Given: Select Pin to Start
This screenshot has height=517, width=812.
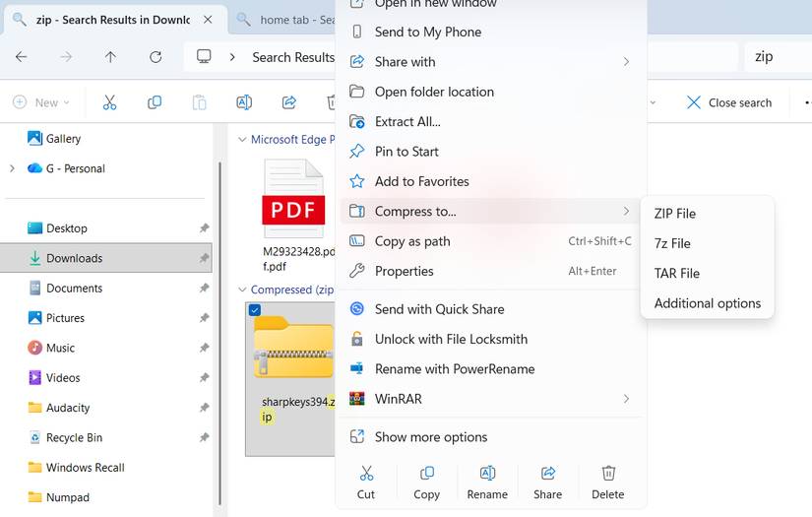Looking at the screenshot, I should pos(491,152).
